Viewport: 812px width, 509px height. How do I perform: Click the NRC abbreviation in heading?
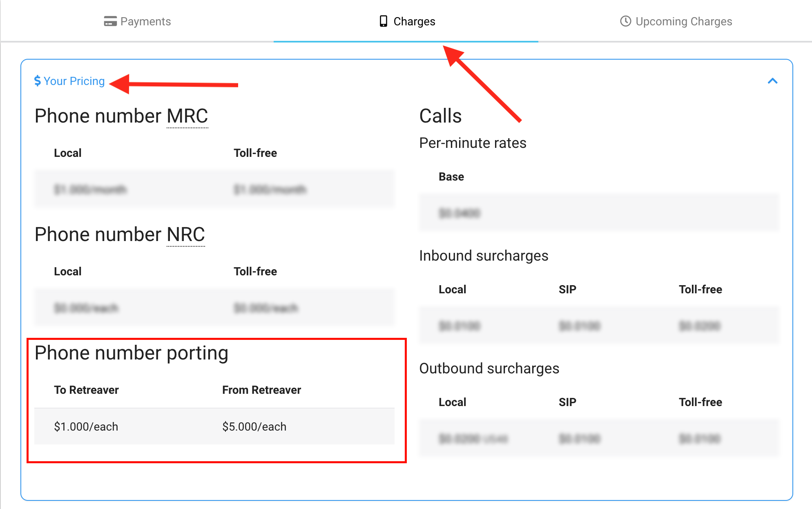(186, 234)
